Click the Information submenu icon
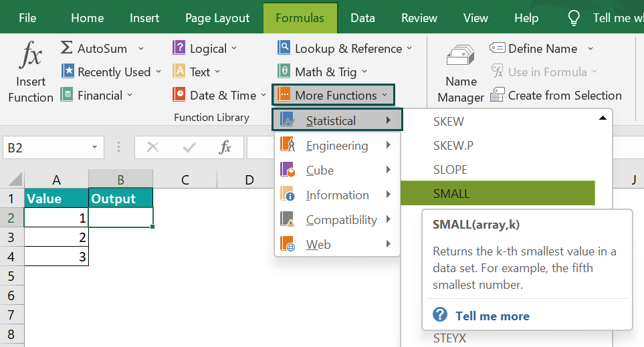This screenshot has height=347, width=644. (288, 195)
